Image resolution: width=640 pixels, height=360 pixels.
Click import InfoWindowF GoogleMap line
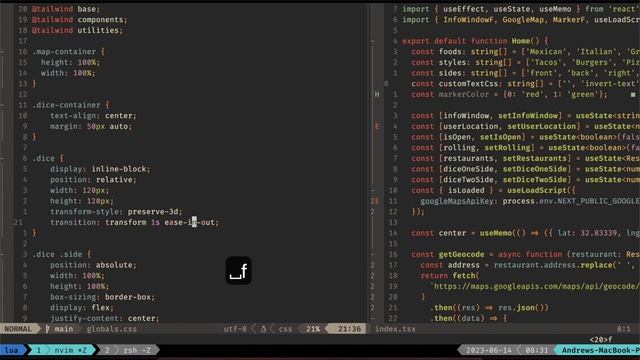pos(521,20)
